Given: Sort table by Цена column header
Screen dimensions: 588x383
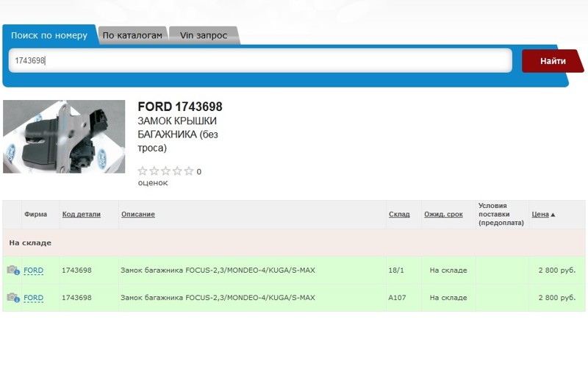Looking at the screenshot, I should (x=540, y=214).
